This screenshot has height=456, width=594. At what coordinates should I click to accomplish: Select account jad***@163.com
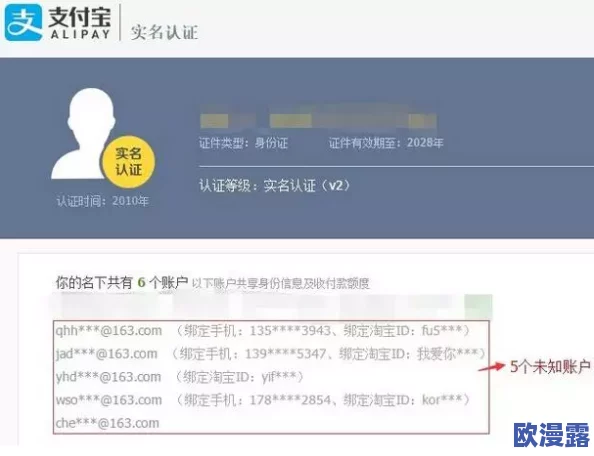tap(106, 354)
